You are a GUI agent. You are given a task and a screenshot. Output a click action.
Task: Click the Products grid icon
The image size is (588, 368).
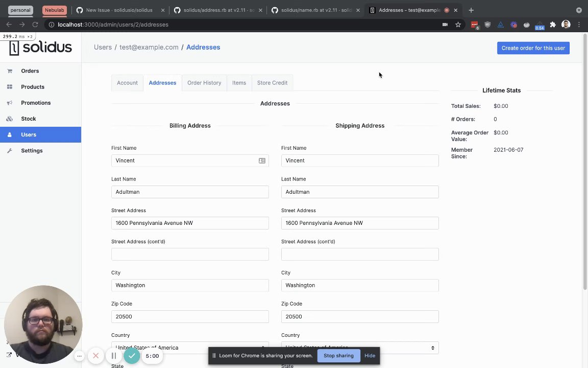(x=10, y=87)
